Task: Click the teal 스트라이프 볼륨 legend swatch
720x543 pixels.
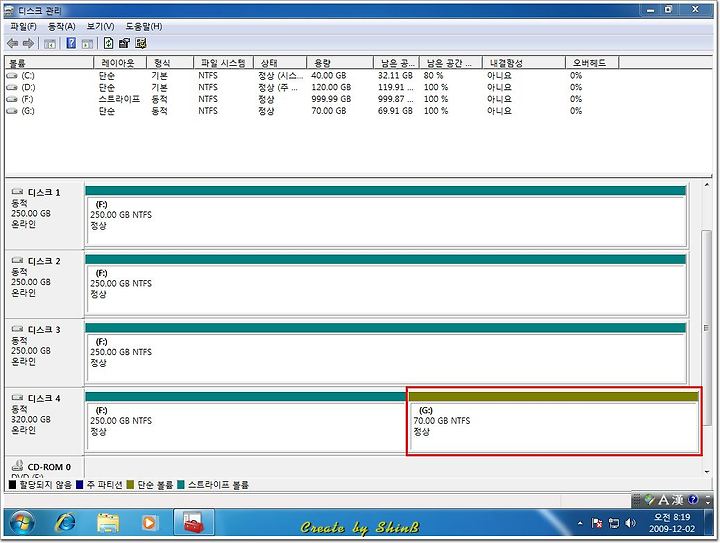Action: point(180,484)
